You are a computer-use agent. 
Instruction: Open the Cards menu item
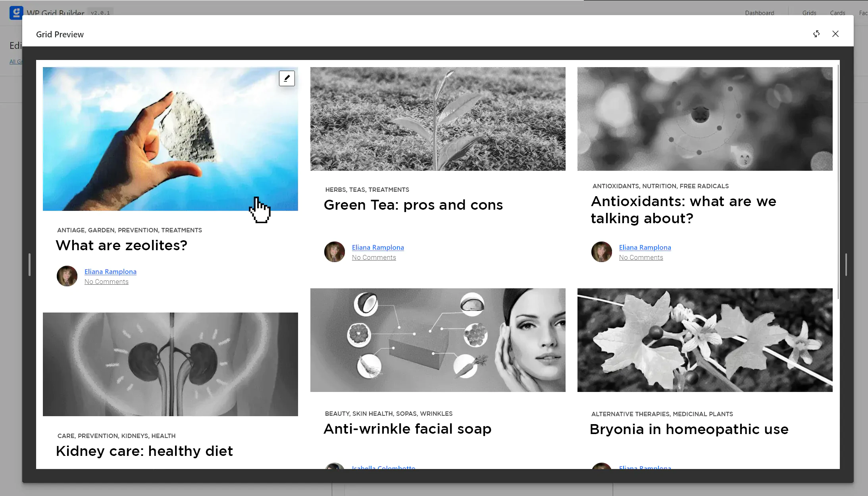click(837, 13)
